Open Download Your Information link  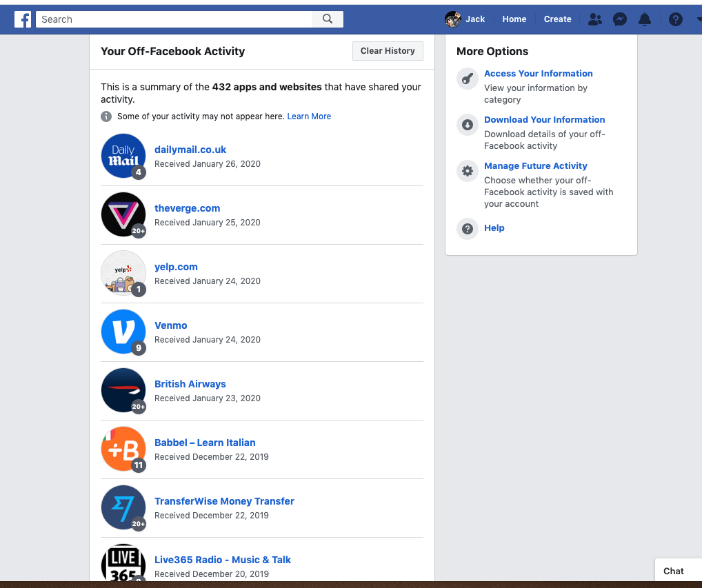(544, 119)
